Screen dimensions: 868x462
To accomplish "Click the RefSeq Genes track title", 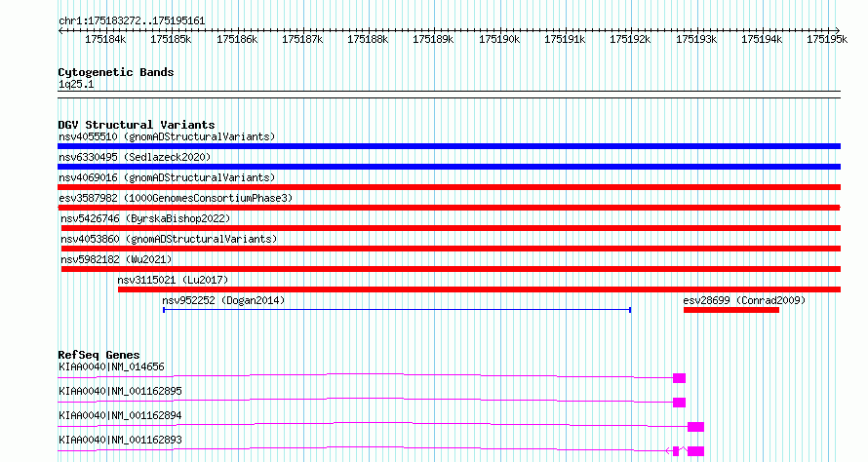I will point(99,355).
